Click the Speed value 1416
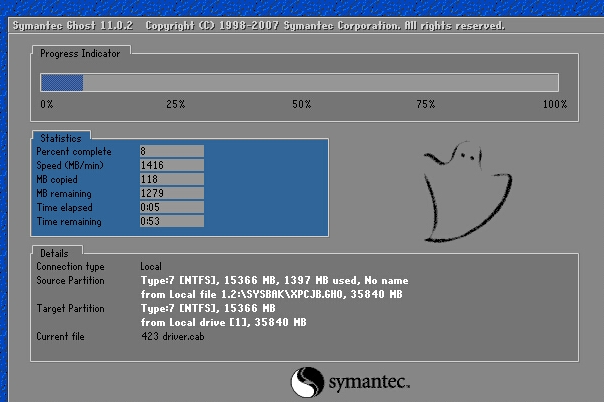Viewport: 604px width, 402px height. (x=172, y=165)
